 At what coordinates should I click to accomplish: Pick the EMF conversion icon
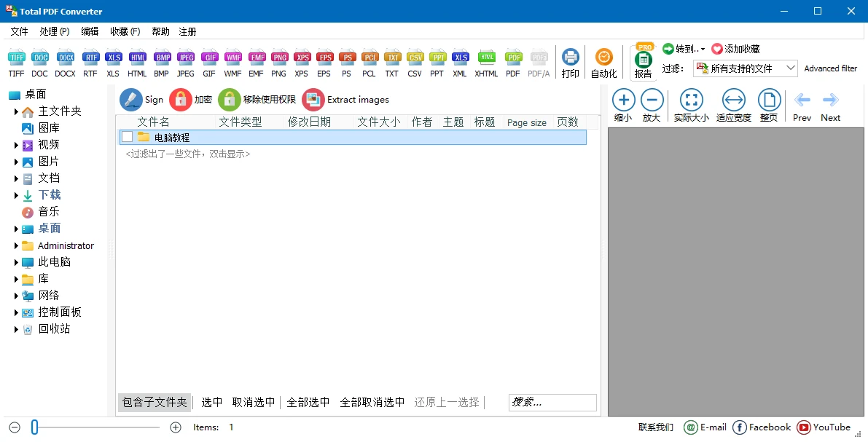point(257,63)
